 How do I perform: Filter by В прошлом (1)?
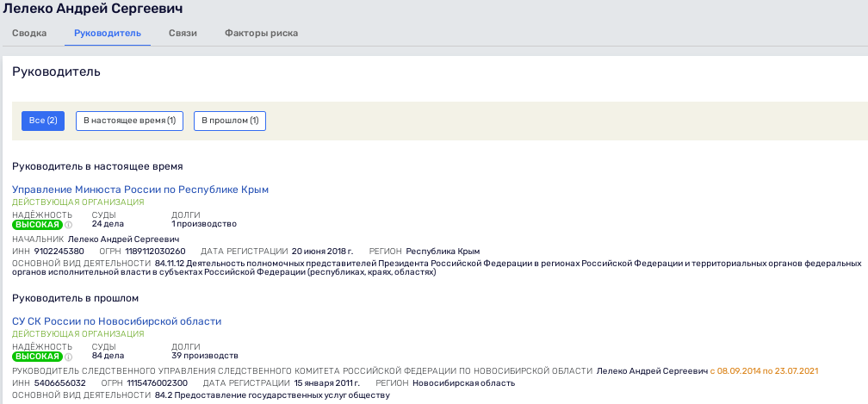click(x=230, y=121)
